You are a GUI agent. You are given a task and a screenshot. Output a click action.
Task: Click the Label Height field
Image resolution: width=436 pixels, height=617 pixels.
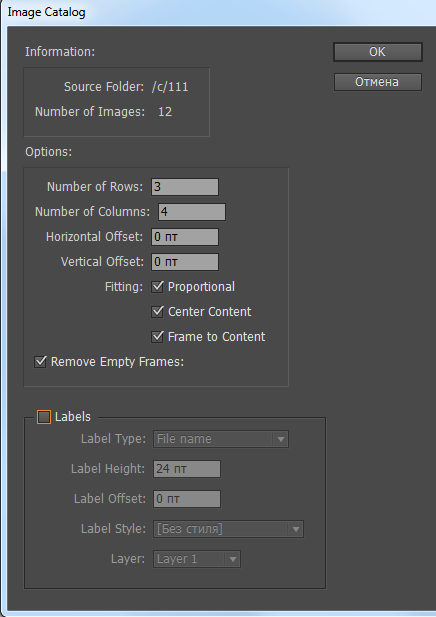pyautogui.click(x=187, y=469)
